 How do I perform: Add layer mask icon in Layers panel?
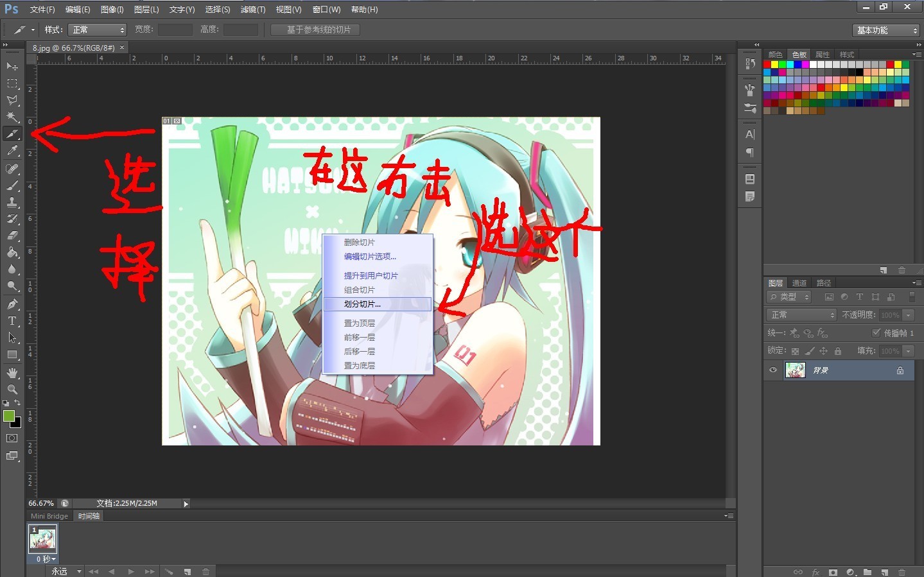(833, 572)
